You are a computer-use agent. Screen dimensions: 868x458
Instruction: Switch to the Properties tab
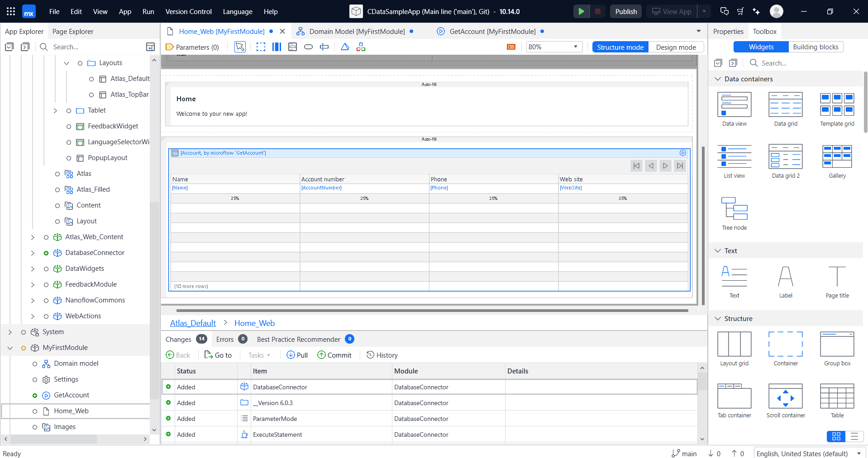point(728,32)
